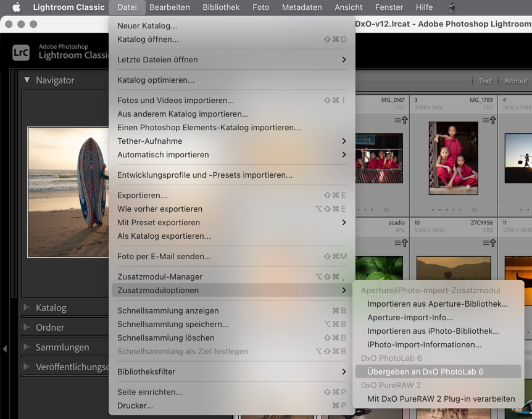The image size is (532, 419).
Task: Open the Bearbeiten menu
Action: click(x=170, y=7)
